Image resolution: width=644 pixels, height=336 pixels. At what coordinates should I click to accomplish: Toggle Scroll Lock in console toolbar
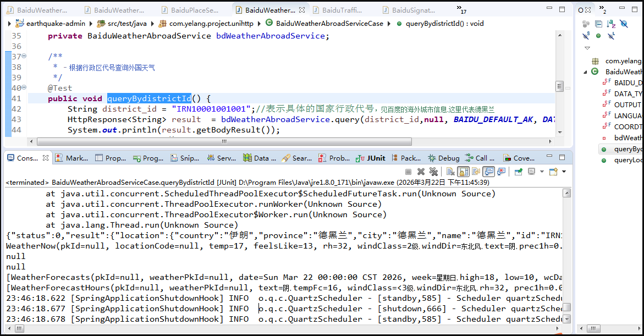(463, 171)
